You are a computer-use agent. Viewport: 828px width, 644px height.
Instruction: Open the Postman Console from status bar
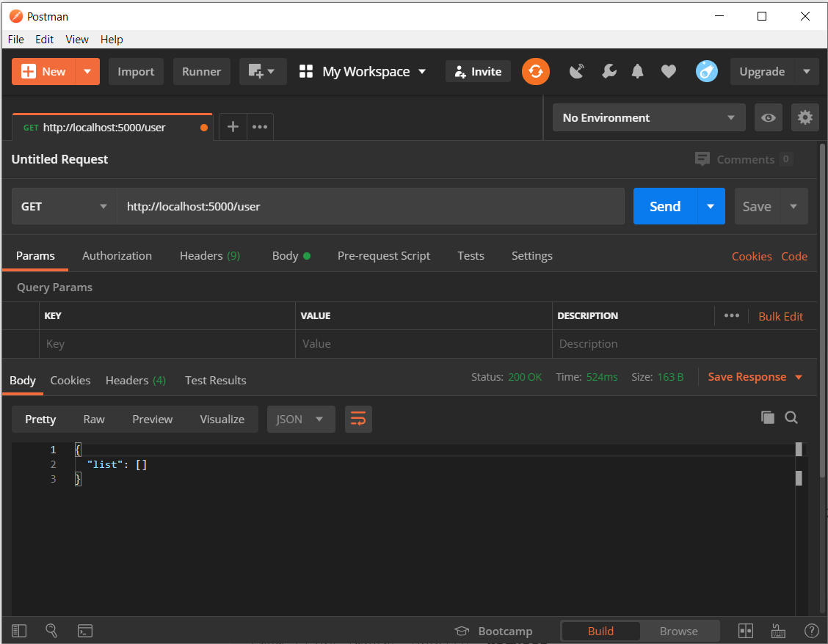coord(85,630)
